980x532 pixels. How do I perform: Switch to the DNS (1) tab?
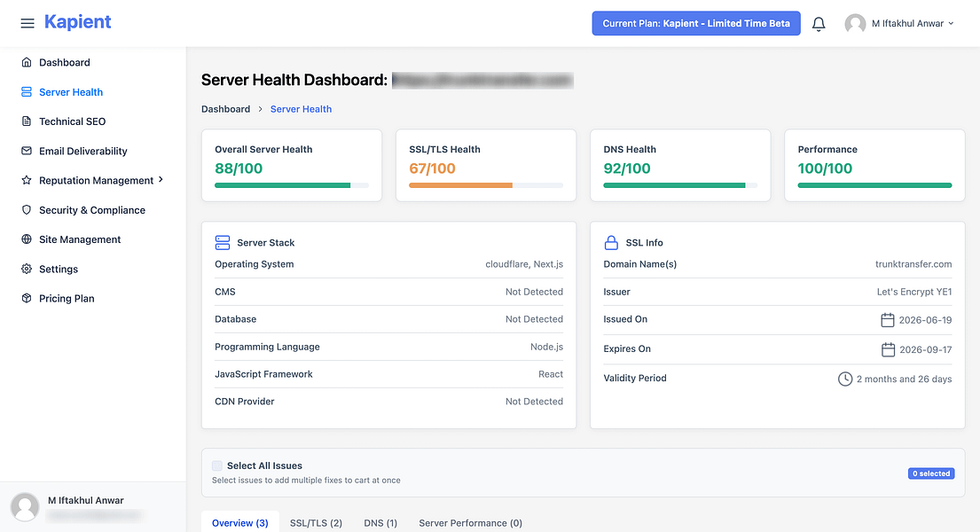380,523
